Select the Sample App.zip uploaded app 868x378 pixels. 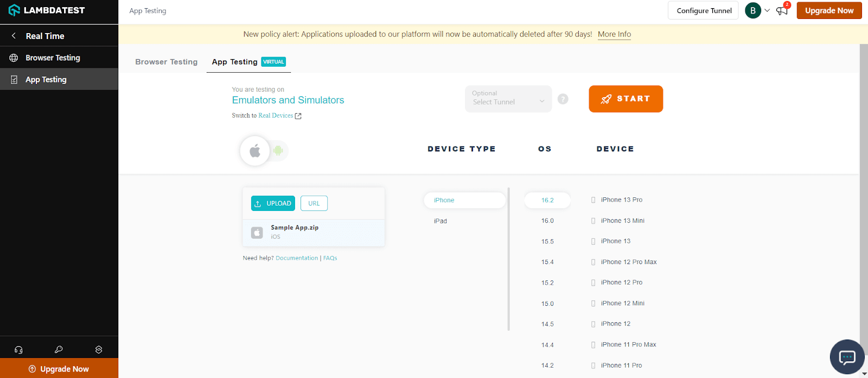point(314,232)
